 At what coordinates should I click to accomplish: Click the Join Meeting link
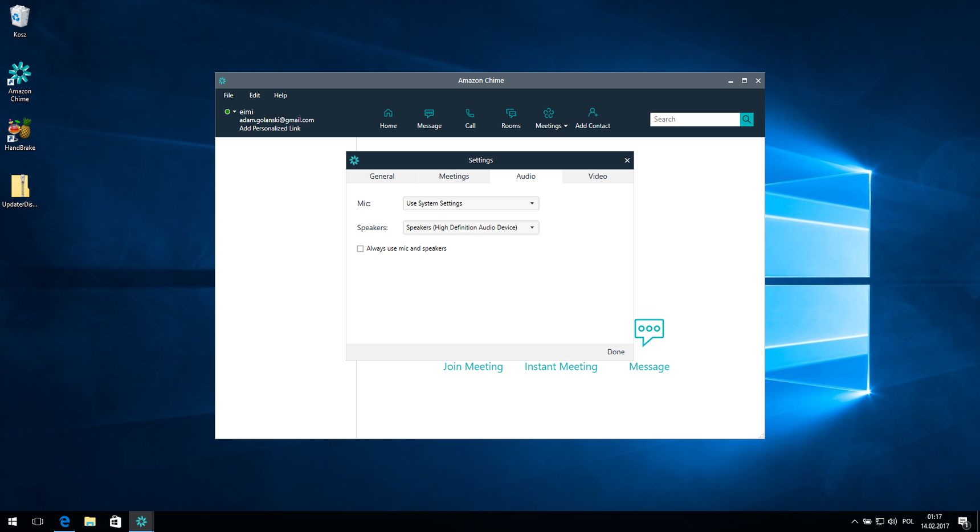[x=473, y=367]
